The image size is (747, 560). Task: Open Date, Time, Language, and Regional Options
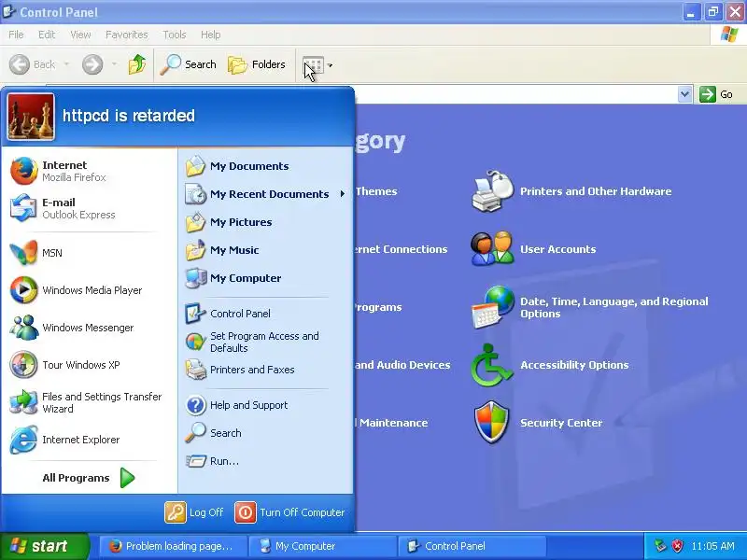590,307
